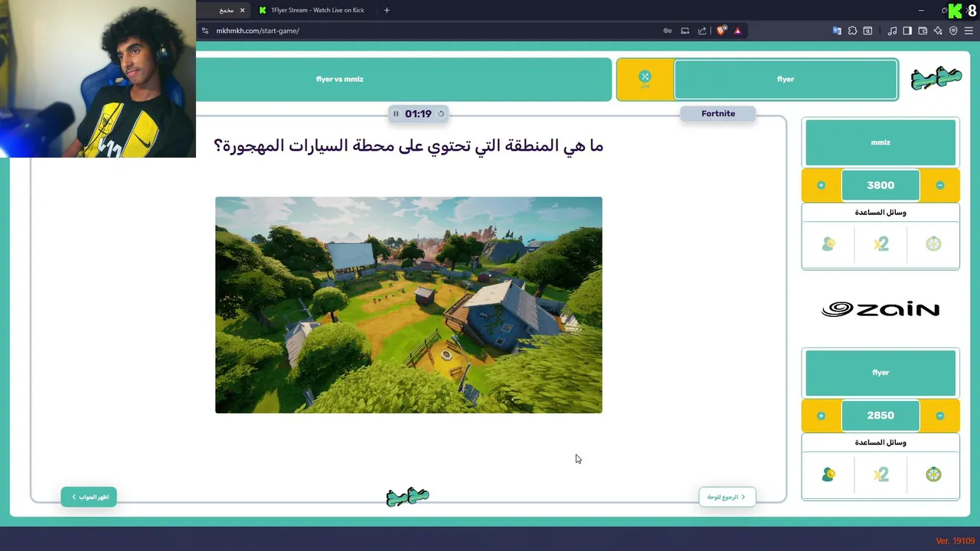This screenshot has width=980, height=551.
Task: Pause the question countdown timer
Action: pyautogui.click(x=396, y=113)
